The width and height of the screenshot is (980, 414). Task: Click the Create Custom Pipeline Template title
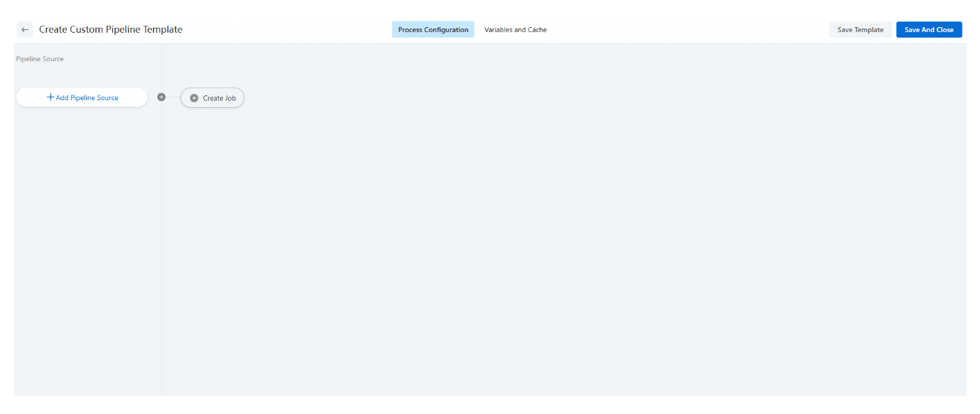coord(111,30)
